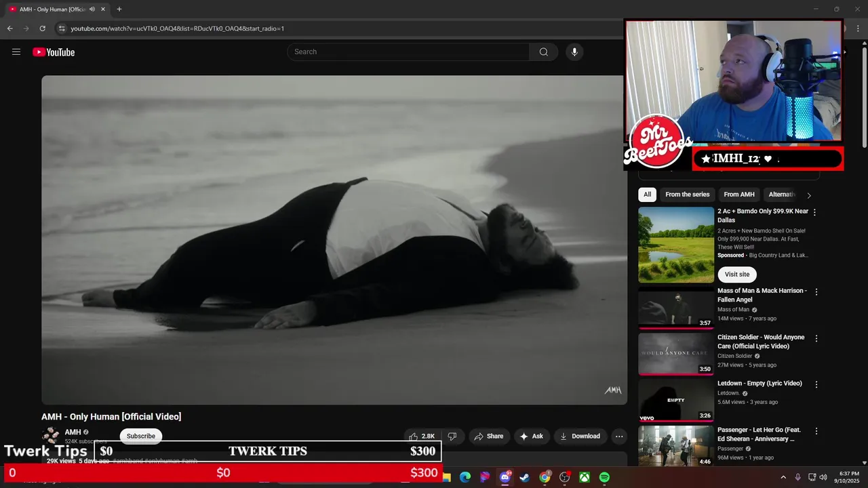This screenshot has height=488, width=868.
Task: Click the video player to pause playback
Action: (x=334, y=240)
